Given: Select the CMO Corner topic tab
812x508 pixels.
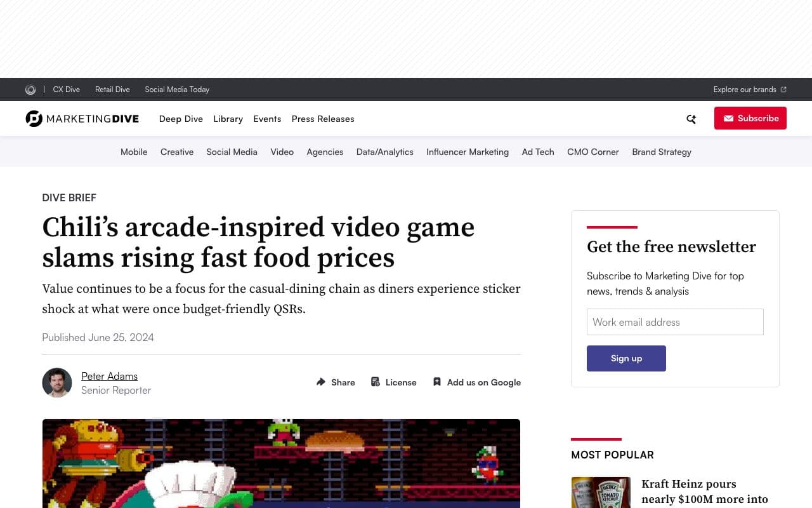Looking at the screenshot, I should [593, 152].
